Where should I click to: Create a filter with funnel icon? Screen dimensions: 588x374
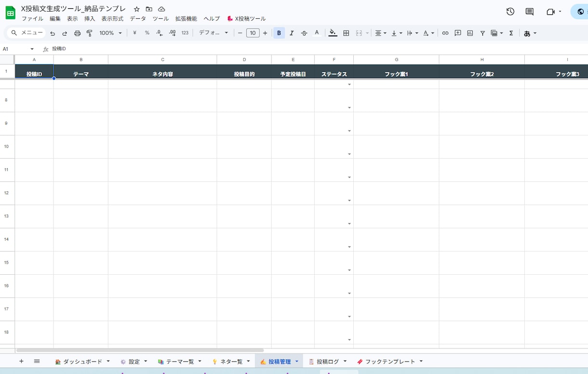pos(482,33)
